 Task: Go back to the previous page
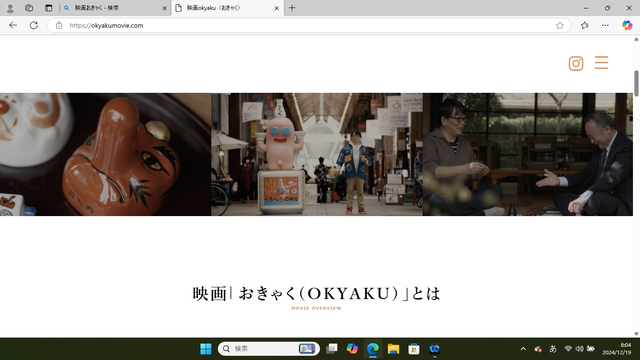point(13,25)
